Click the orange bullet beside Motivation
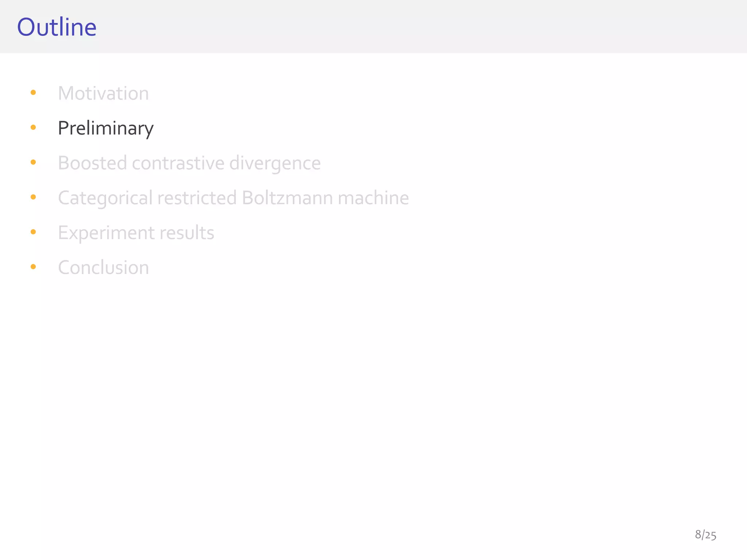Screen dimensions: 747x560 click(x=33, y=93)
